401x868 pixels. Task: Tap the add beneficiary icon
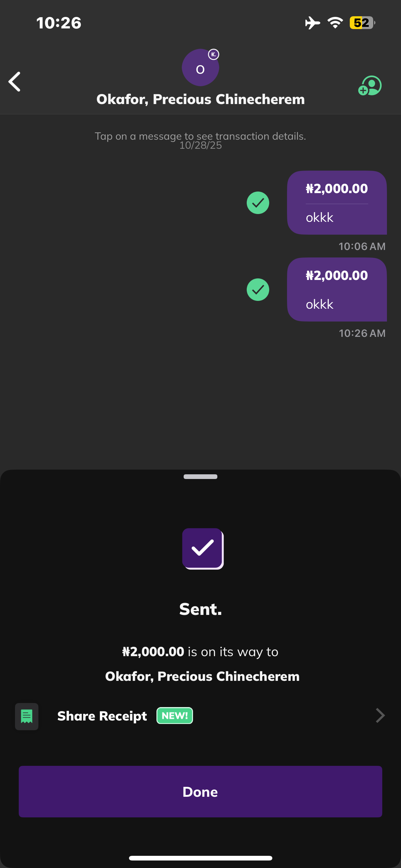click(x=370, y=86)
